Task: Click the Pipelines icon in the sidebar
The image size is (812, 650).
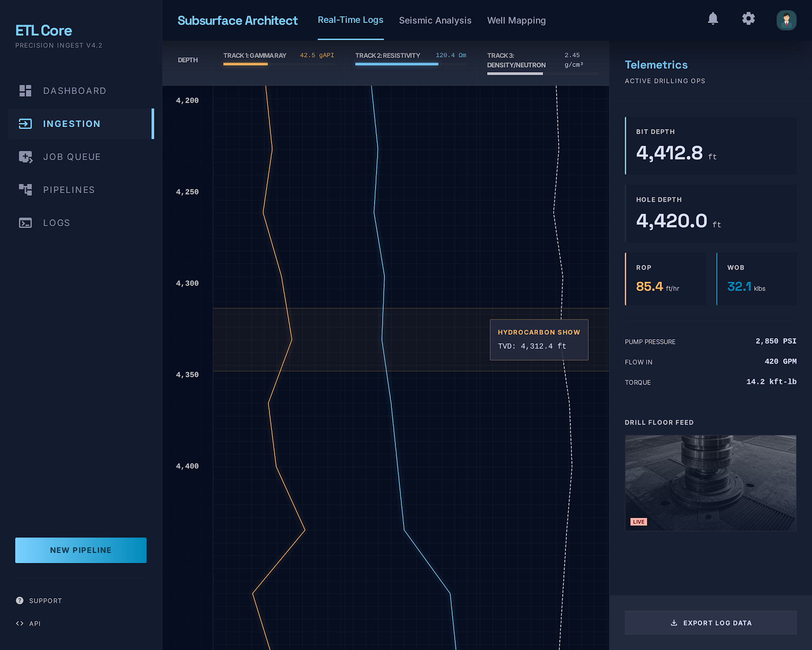Action: (24, 189)
